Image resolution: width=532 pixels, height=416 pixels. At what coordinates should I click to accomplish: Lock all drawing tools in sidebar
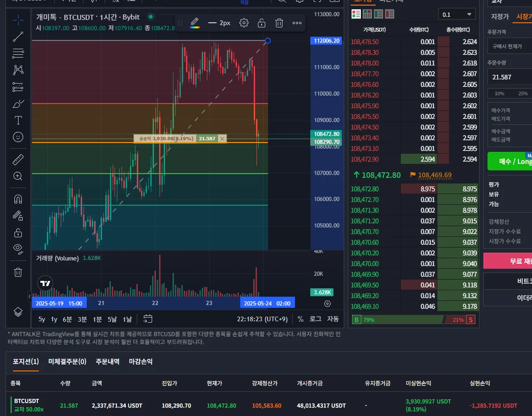pyautogui.click(x=18, y=233)
